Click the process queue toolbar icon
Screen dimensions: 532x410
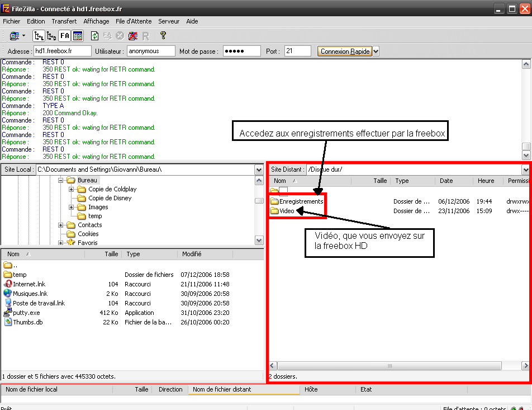click(x=107, y=36)
